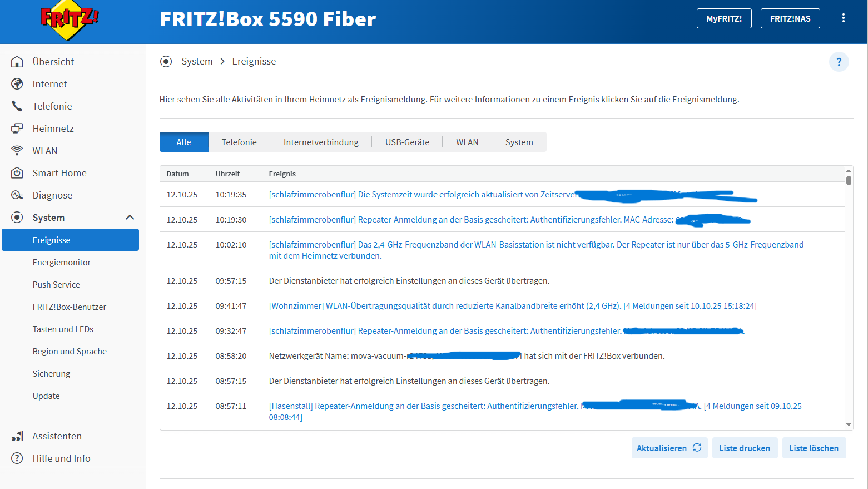Click the 08:57:15 Dienstanbieter event text
Viewport: 868px width, 489px height.
pyautogui.click(x=409, y=381)
